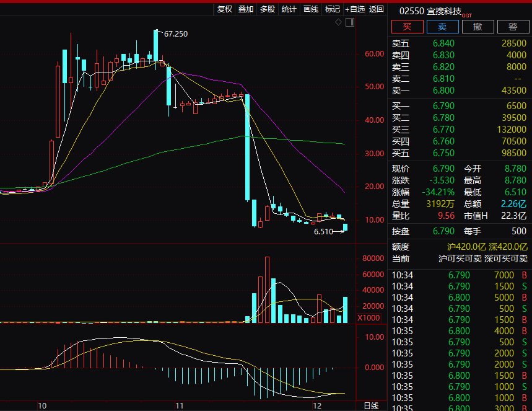Click month 11 marker on time axis
Image resolution: width=532 pixels, height=411 pixels.
[x=180, y=405]
